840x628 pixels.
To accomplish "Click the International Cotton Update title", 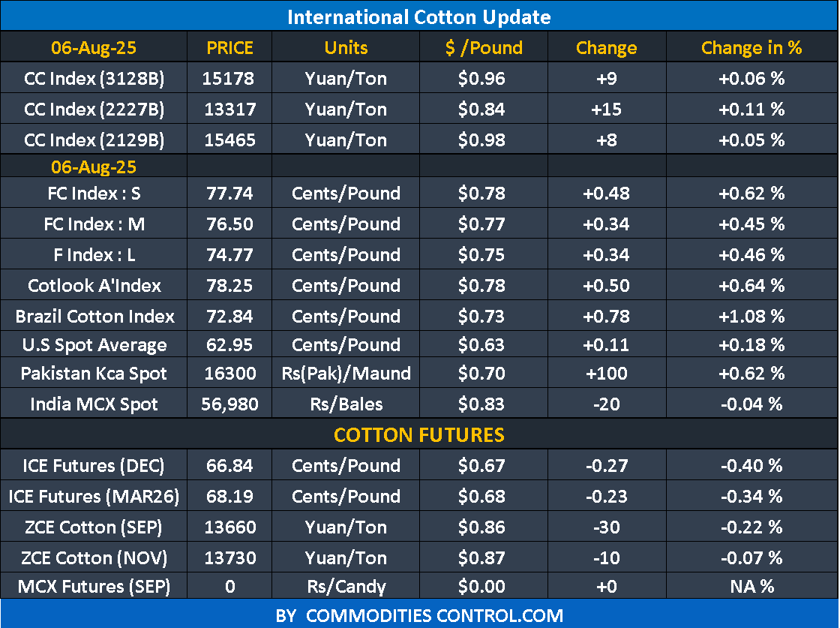I will point(419,17).
